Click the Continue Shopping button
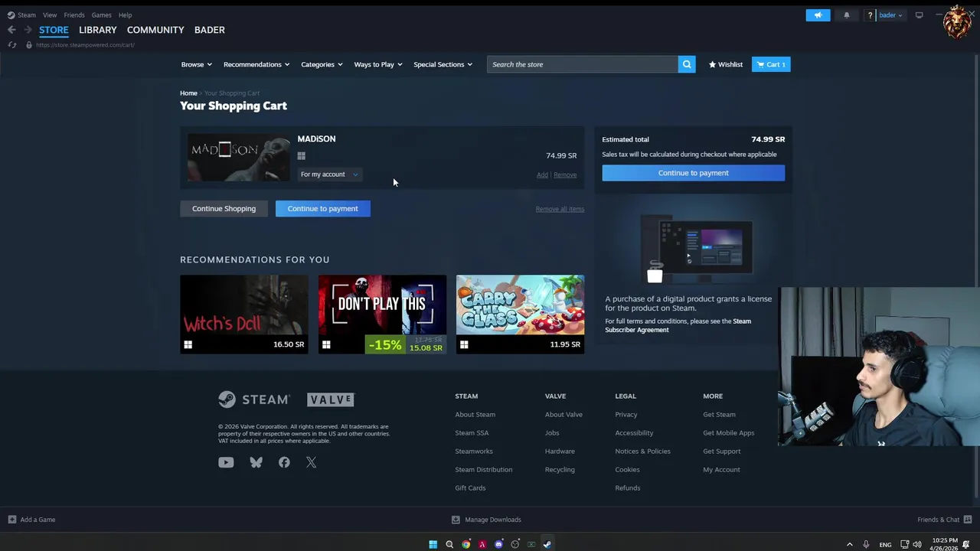 (x=224, y=209)
